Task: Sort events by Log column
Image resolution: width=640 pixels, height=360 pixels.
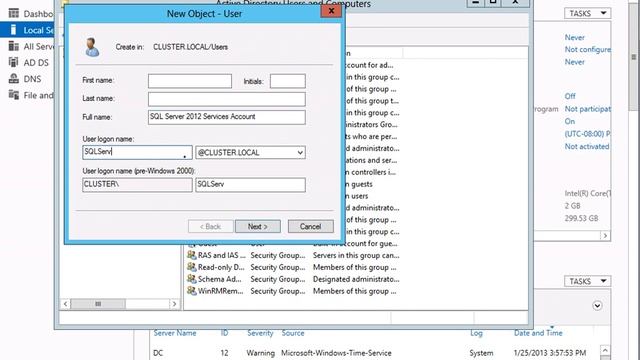Action: 476,333
